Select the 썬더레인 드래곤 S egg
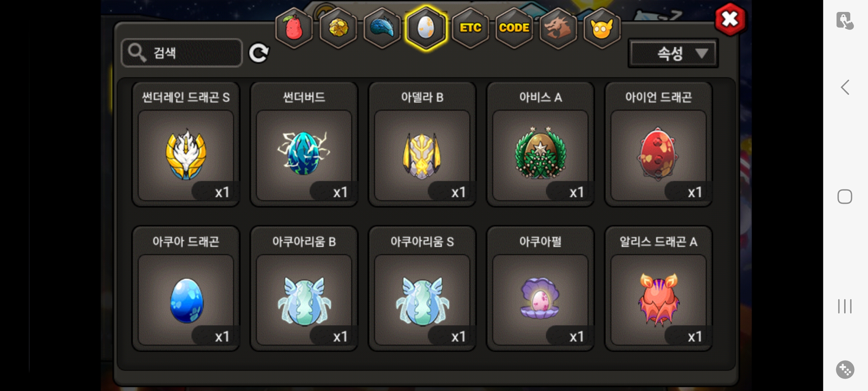Viewport: 868px width, 391px height. 186,144
